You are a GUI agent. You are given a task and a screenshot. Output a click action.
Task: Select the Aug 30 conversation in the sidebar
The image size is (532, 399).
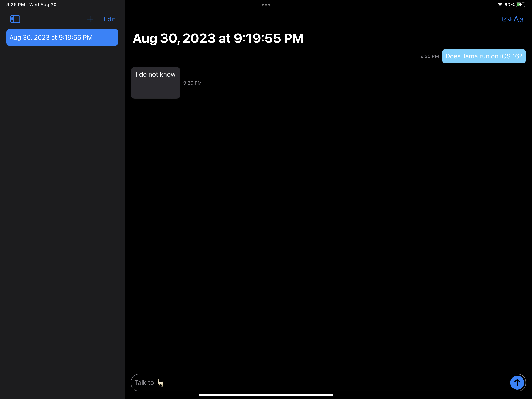click(62, 37)
